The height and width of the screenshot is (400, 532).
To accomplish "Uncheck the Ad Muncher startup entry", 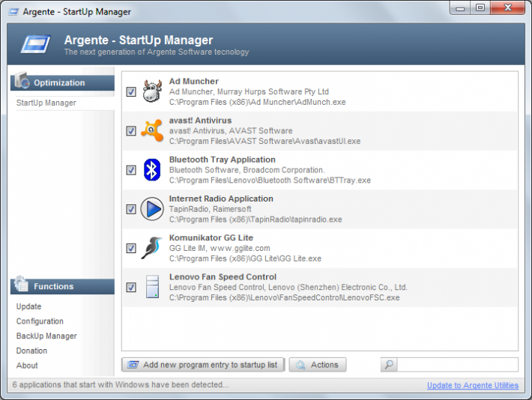I will 131,91.
